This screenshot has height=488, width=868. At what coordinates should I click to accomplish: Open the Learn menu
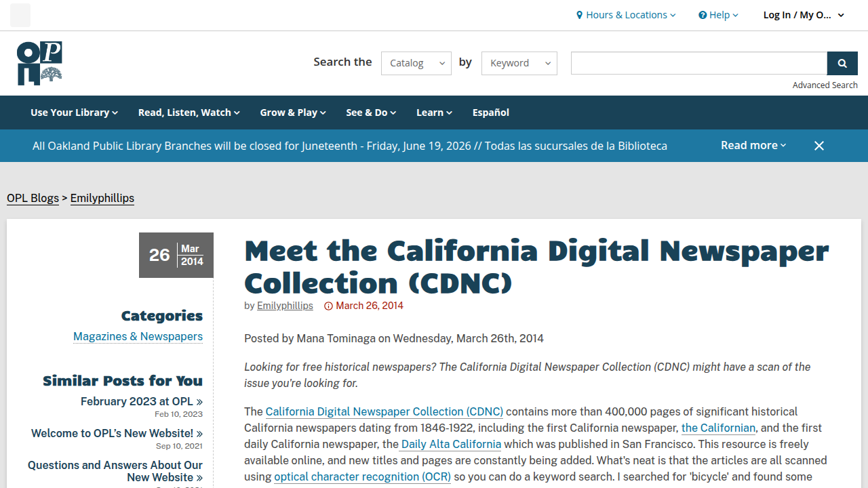(434, 113)
